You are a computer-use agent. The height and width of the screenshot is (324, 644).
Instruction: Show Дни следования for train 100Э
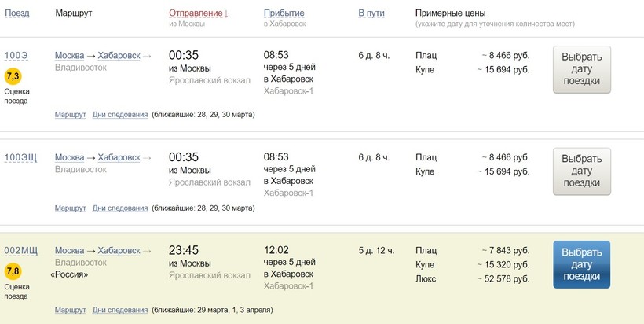(120, 115)
